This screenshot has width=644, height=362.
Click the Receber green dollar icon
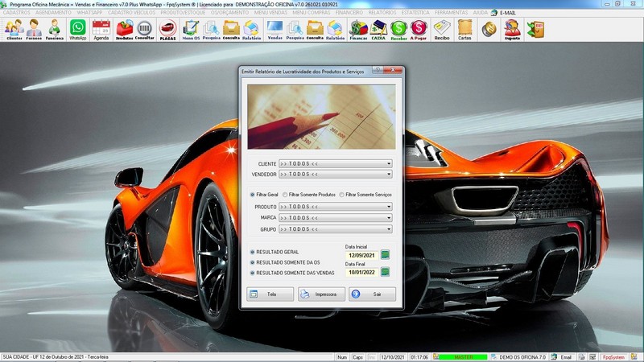[398, 30]
